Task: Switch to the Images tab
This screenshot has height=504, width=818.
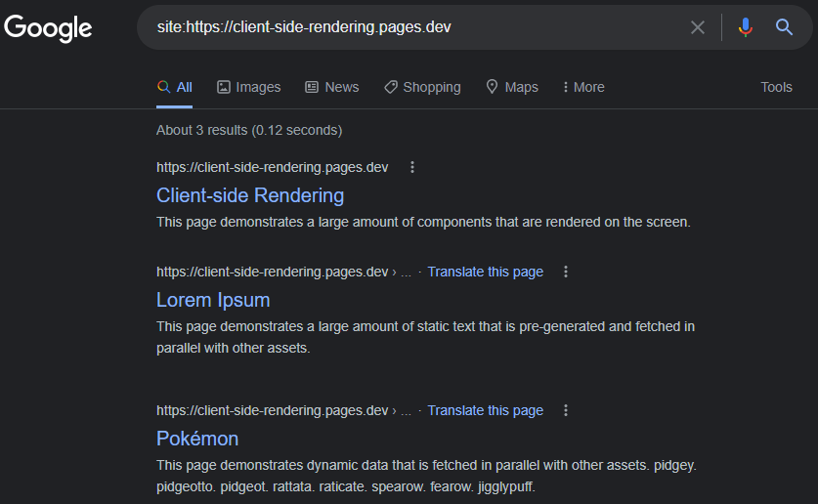Action: pyautogui.click(x=249, y=87)
